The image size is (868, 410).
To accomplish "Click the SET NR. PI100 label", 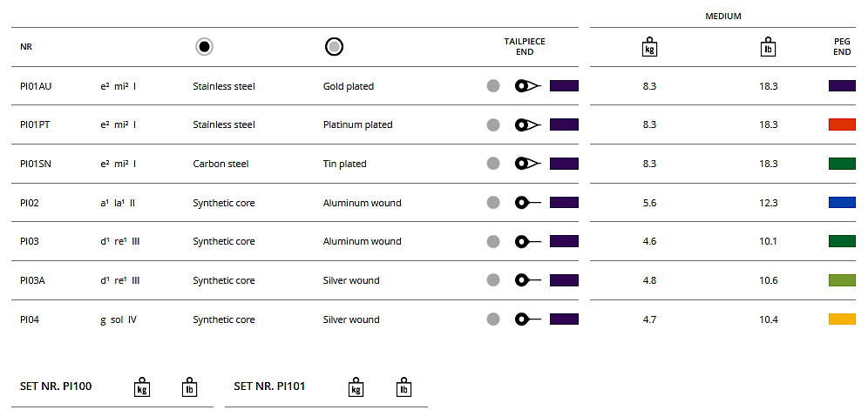I will (x=56, y=386).
